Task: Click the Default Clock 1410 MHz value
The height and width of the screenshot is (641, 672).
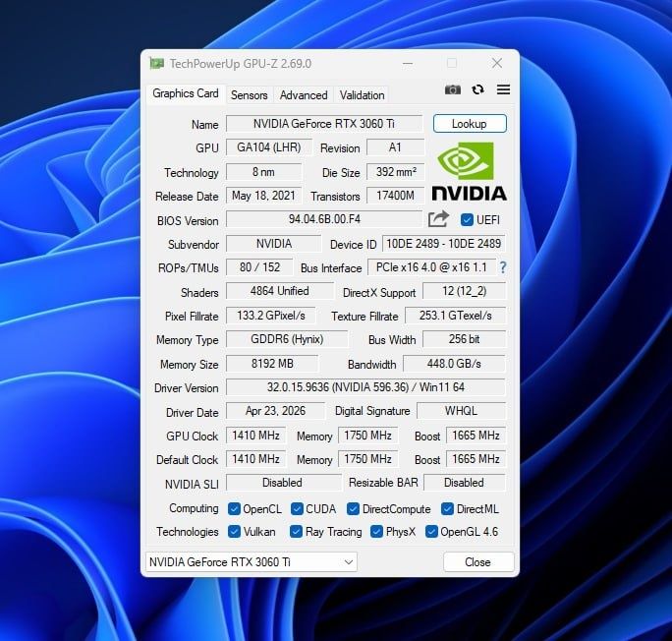Action: click(255, 459)
